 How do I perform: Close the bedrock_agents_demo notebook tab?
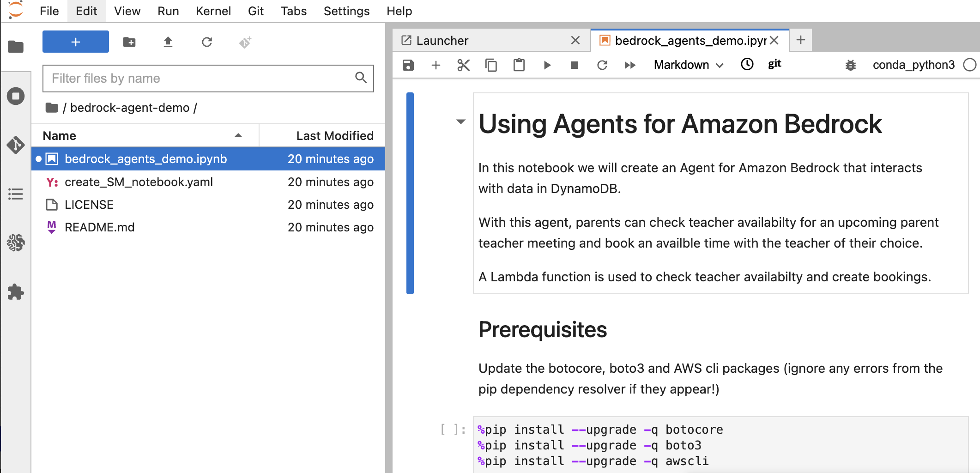[x=774, y=40]
